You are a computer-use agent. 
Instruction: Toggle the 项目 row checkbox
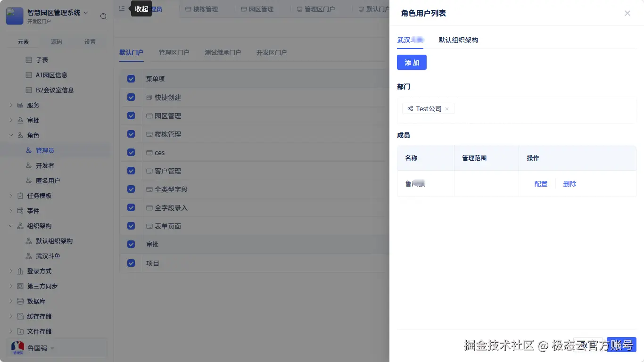131,263
